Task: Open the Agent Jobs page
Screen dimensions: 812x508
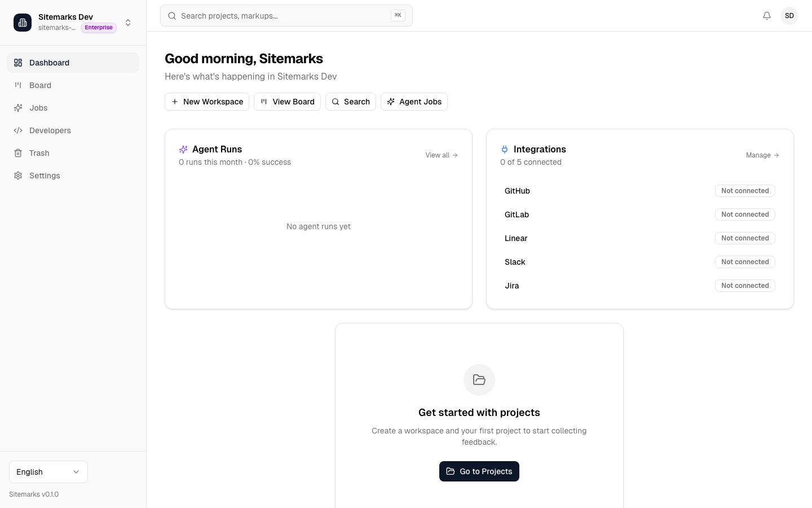Action: (x=414, y=102)
